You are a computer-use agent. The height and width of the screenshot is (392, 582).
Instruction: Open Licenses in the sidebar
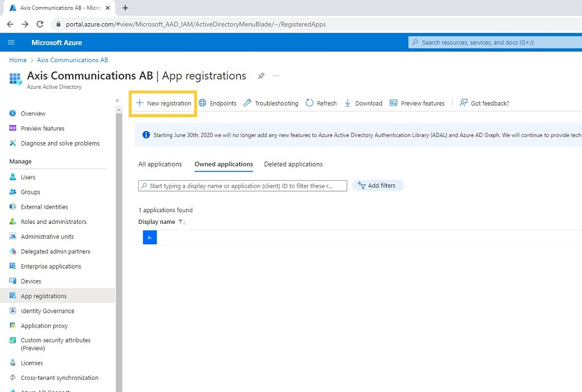32,362
